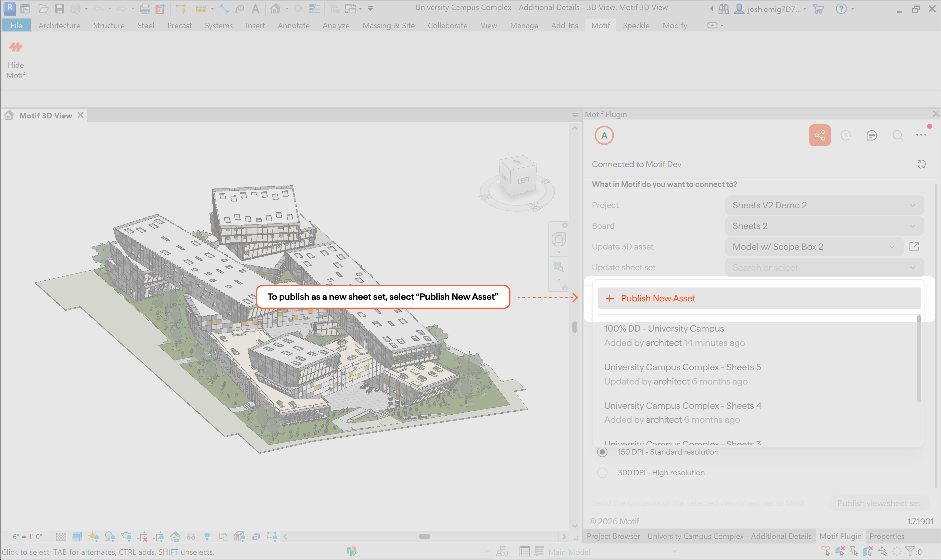Open comments icon in Motif Plugin
The height and width of the screenshot is (560, 941).
[x=872, y=135]
